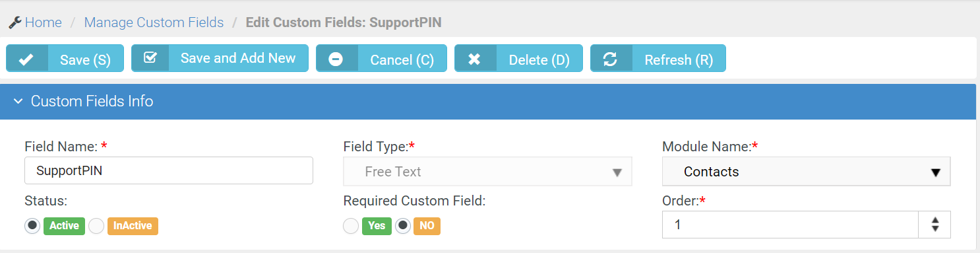
Task: Click the checkmark icon on Save
Action: coord(26,59)
